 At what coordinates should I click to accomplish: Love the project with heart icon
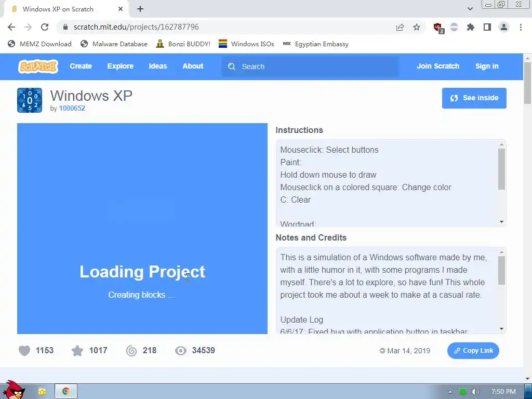(x=24, y=351)
